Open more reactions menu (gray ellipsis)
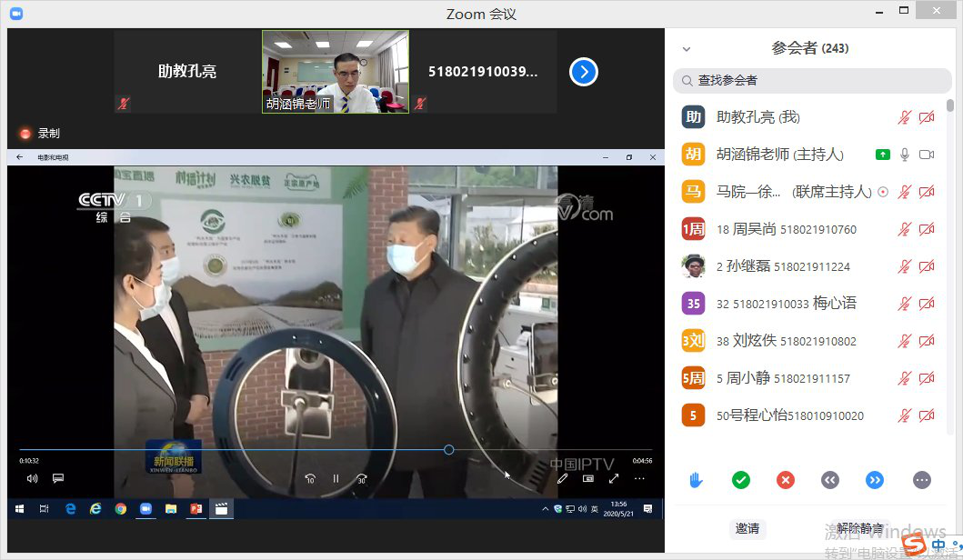963x560 pixels. coord(921,480)
